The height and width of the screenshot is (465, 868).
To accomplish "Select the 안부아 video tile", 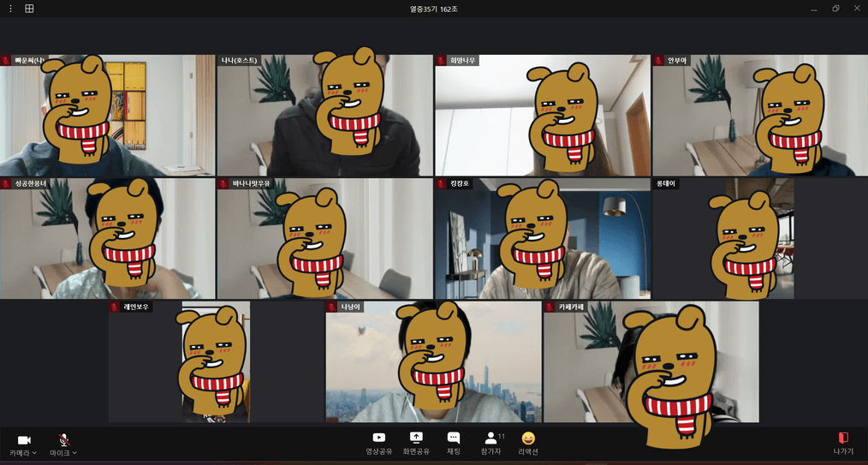I will point(760,115).
